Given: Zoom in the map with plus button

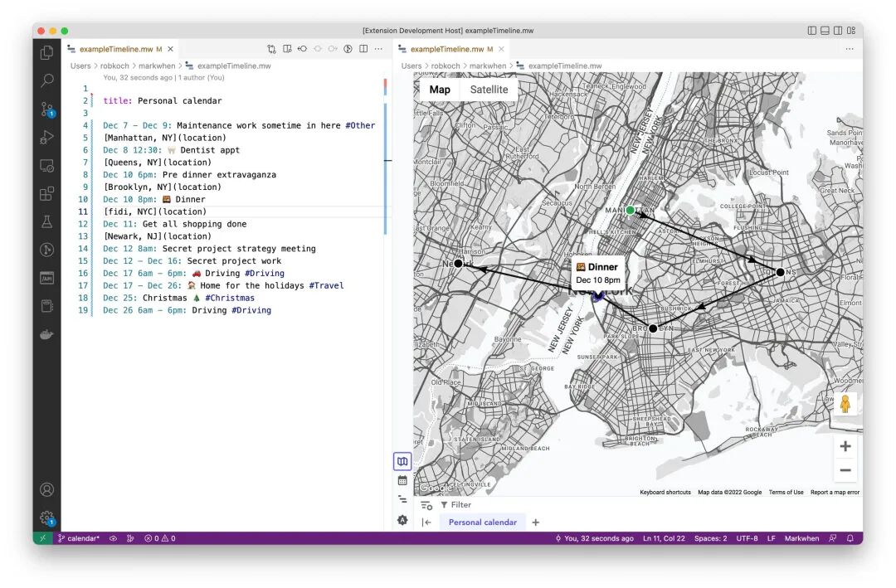Looking at the screenshot, I should 845,446.
